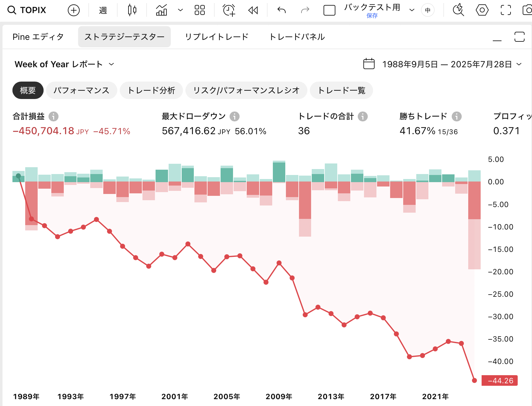Switch to パフォーマンス section
The height and width of the screenshot is (406, 532).
pos(82,90)
